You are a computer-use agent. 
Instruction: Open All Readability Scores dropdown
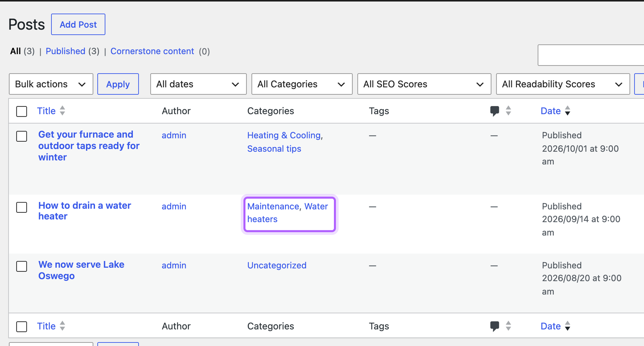563,84
